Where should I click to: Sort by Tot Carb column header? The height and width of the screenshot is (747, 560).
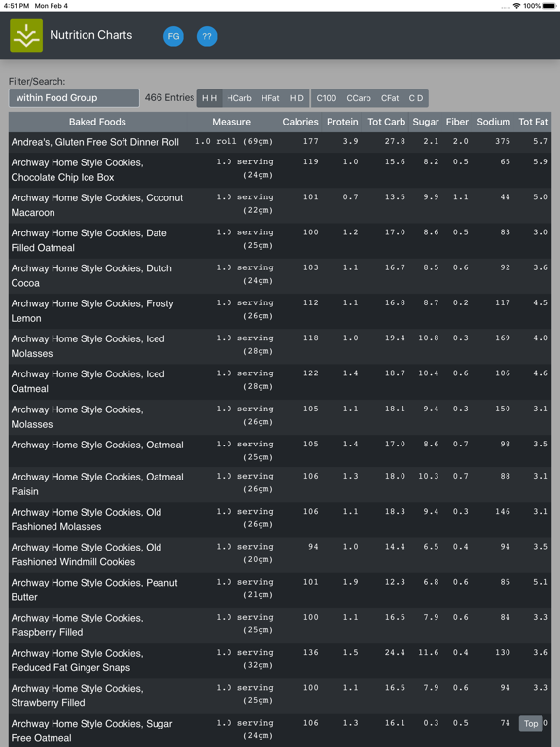386,122
